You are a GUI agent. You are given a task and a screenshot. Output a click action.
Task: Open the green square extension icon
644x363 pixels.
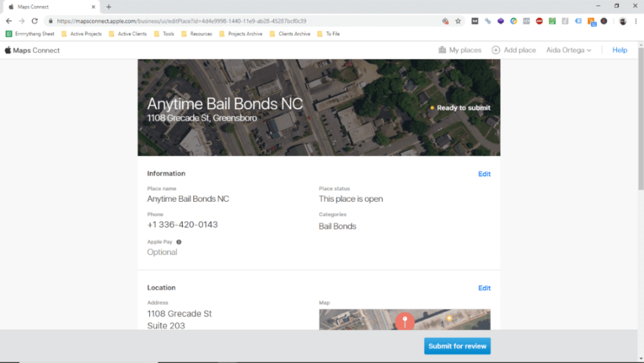pyautogui.click(x=552, y=21)
